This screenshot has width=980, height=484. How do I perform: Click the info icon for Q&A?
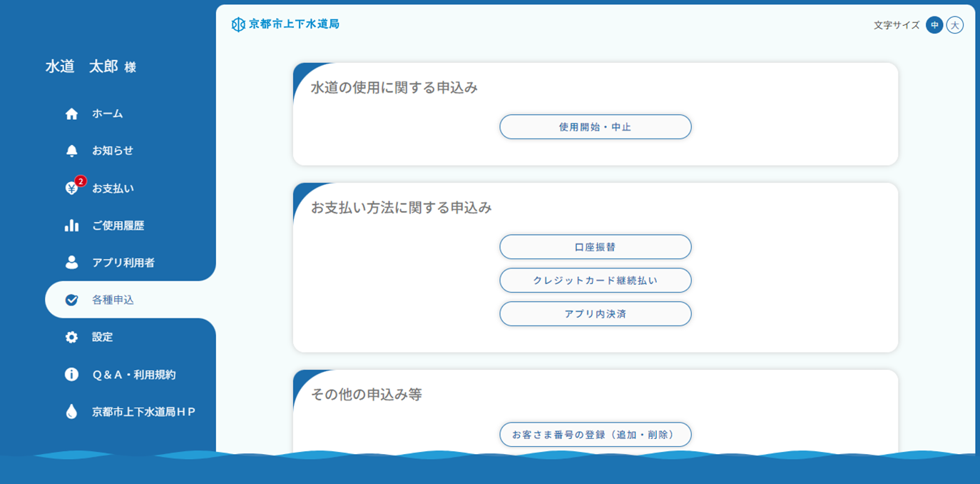click(71, 374)
